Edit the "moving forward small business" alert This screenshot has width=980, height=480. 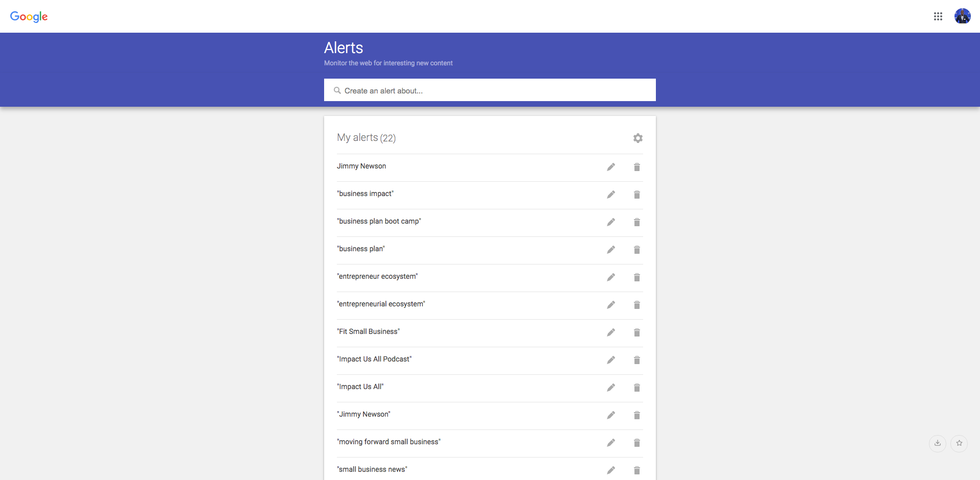611,443
